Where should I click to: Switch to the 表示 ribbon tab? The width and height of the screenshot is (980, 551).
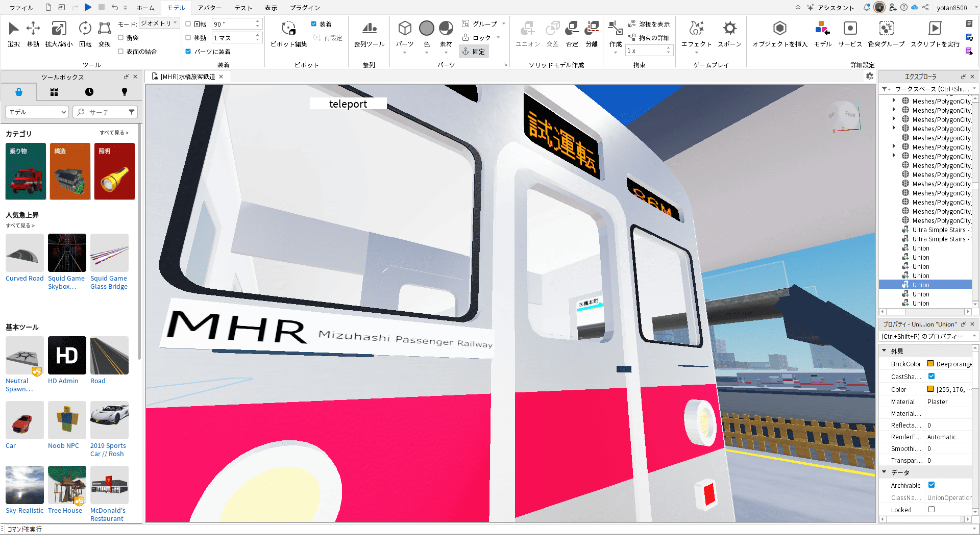pyautogui.click(x=271, y=8)
